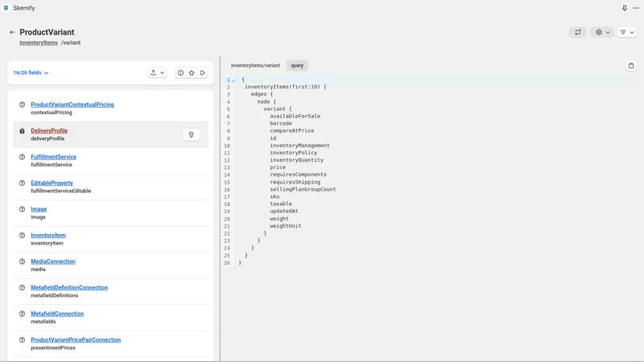Click the /variant breadcrumb segment
The width and height of the screenshot is (644, 362).
(71, 43)
